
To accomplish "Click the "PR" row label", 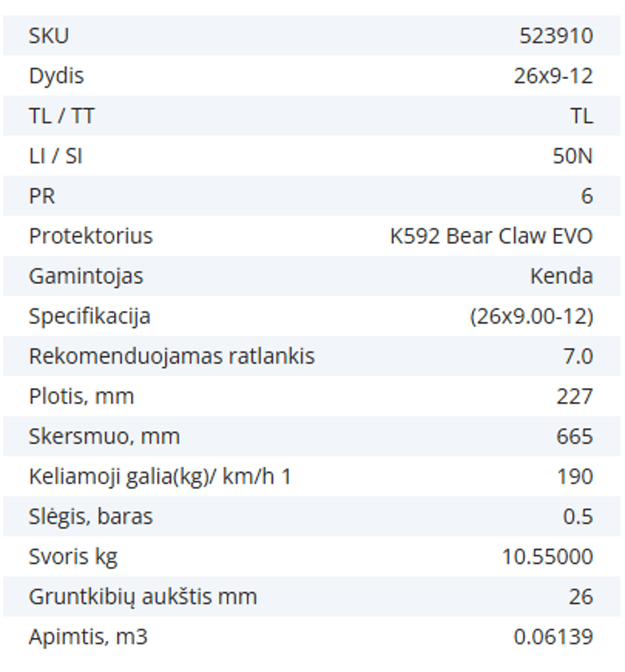I will coord(42,196).
